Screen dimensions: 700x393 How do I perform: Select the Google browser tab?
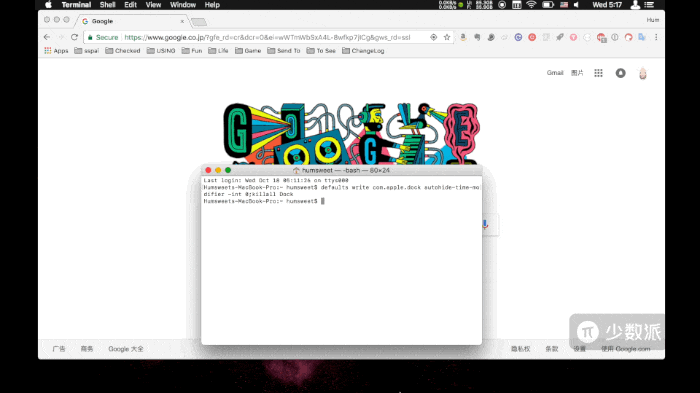pos(132,21)
